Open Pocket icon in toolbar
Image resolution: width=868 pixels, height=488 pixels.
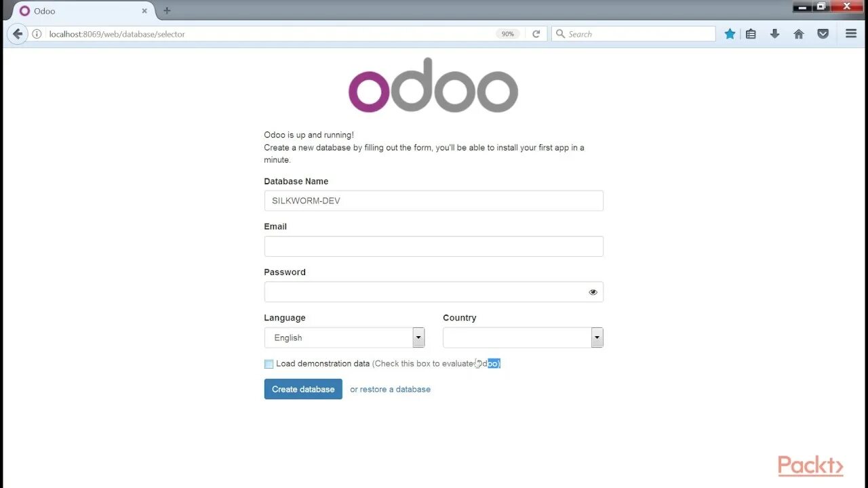tap(823, 34)
